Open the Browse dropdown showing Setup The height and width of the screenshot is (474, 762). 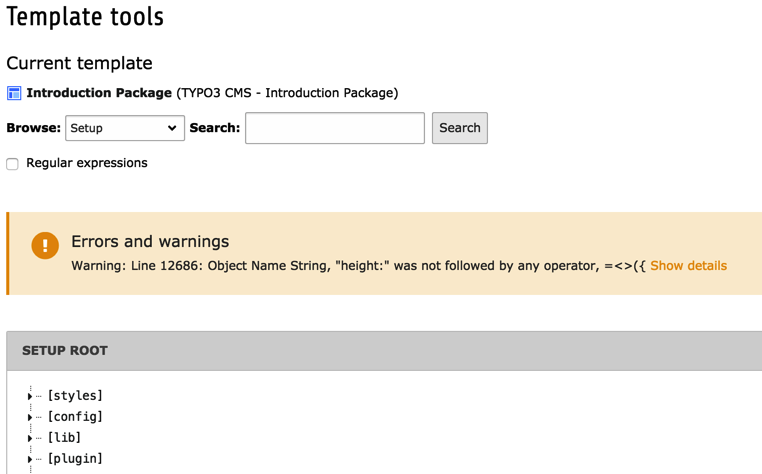click(125, 128)
